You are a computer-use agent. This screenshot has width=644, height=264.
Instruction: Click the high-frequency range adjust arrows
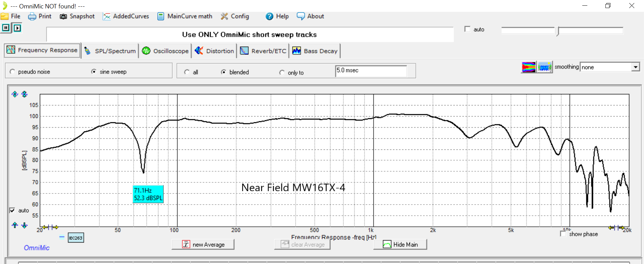(x=616, y=228)
